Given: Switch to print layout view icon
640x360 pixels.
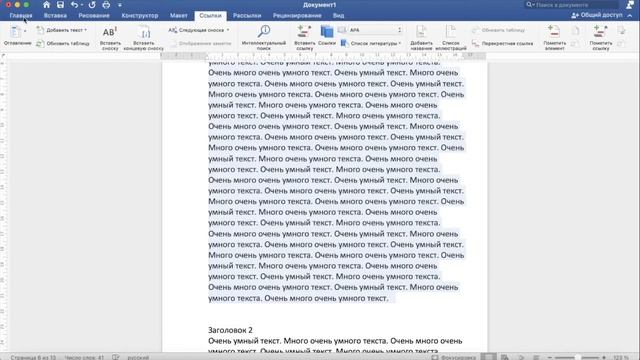Looking at the screenshot, I should coord(488,357).
